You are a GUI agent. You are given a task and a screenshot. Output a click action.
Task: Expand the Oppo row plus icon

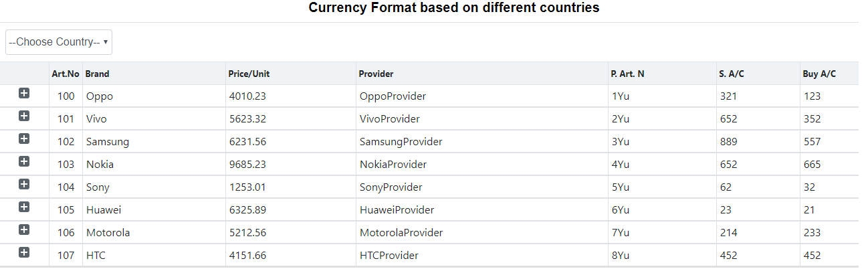[x=24, y=94]
